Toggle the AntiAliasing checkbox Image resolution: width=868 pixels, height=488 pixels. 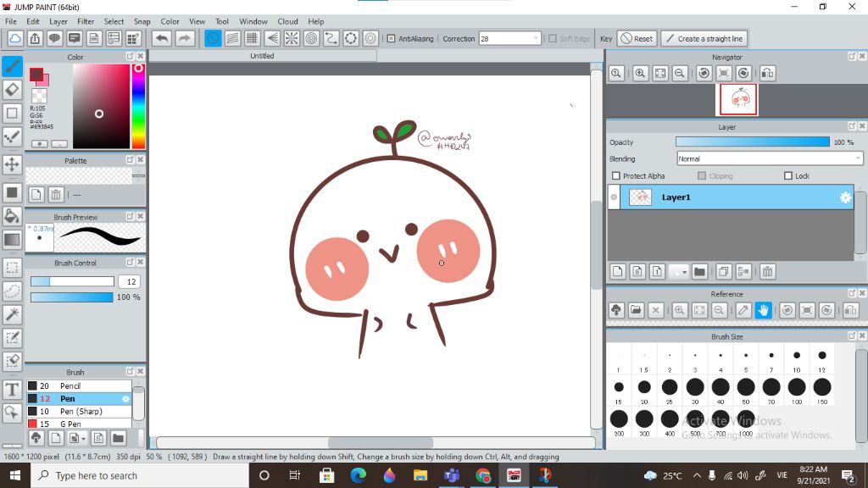391,39
